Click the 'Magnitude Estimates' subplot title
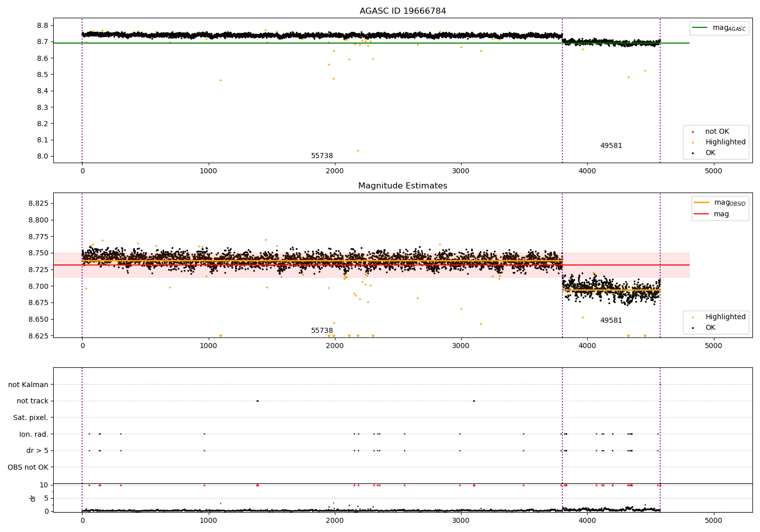This screenshot has height=532, width=760. click(403, 186)
